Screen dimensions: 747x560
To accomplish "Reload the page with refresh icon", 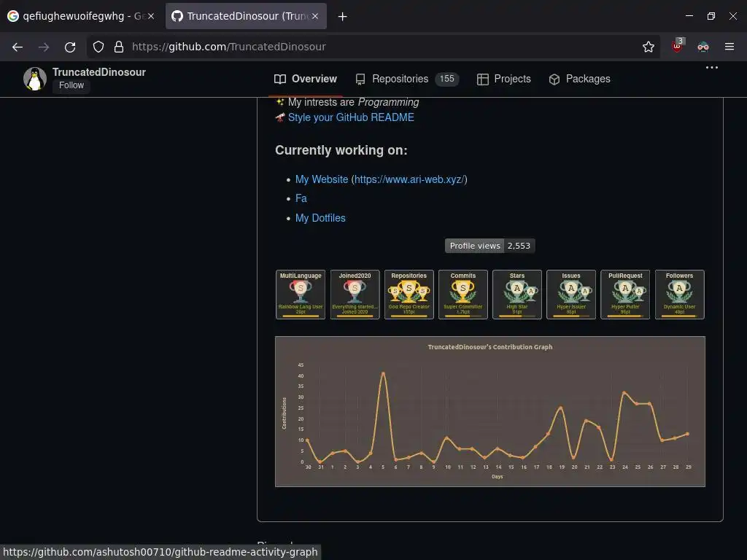I will pos(70,47).
